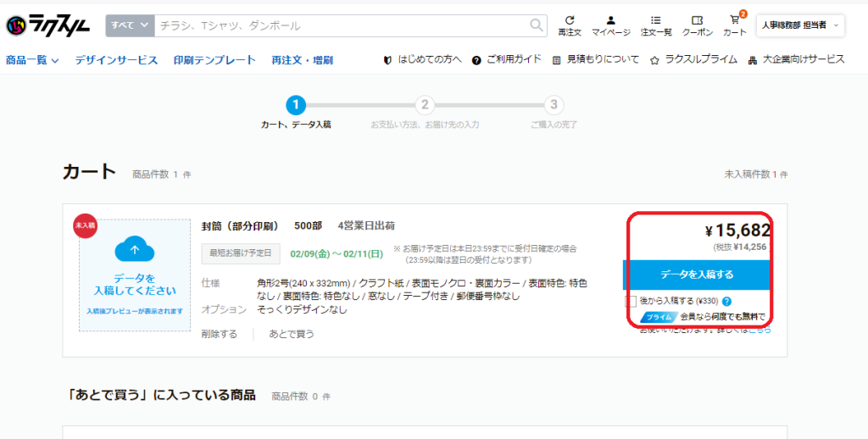
Task: Click the cloud upload icon
Action: coord(134,250)
